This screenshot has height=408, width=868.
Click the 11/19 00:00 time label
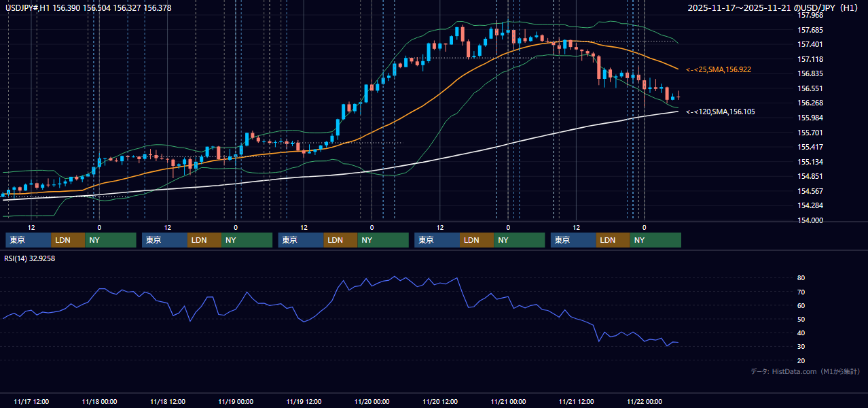[236, 401]
